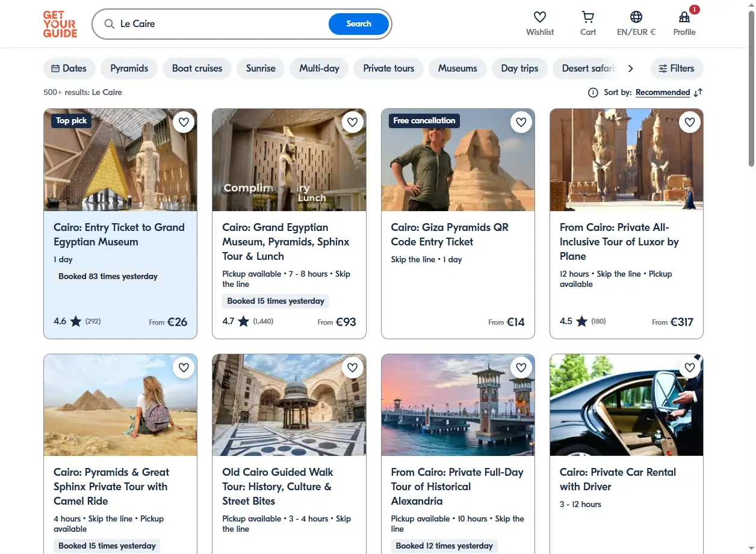Click the Booked 83 times yesterday badge
Image resolution: width=756 pixels, height=554 pixels.
point(108,277)
